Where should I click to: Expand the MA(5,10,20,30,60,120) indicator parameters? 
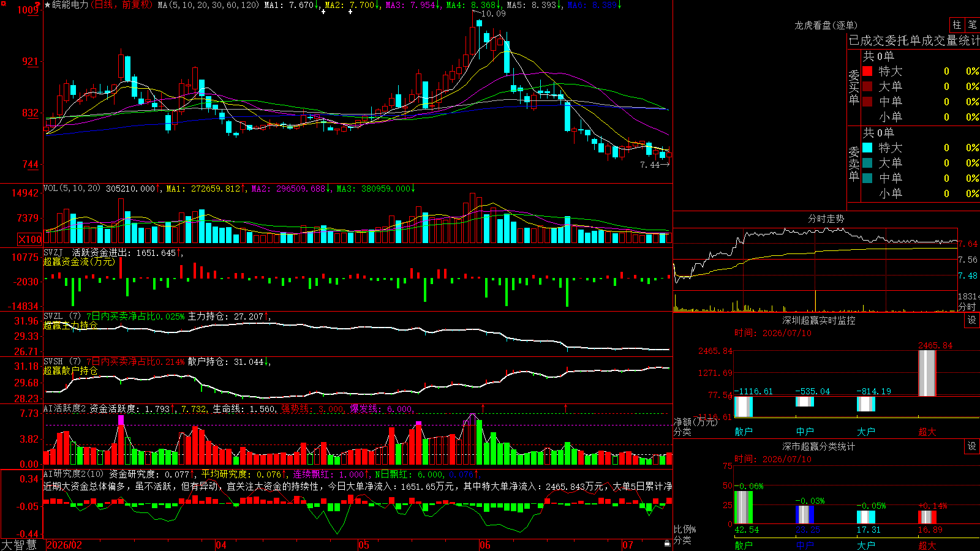coord(209,5)
